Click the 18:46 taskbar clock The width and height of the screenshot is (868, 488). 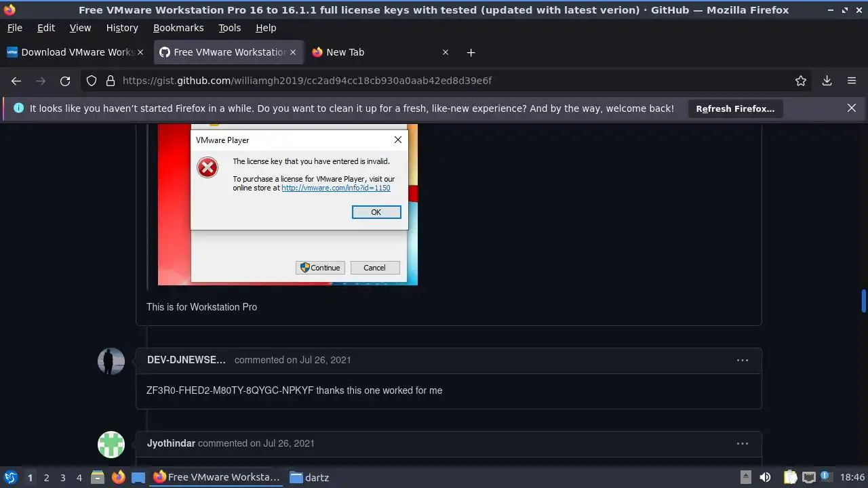[x=852, y=477]
